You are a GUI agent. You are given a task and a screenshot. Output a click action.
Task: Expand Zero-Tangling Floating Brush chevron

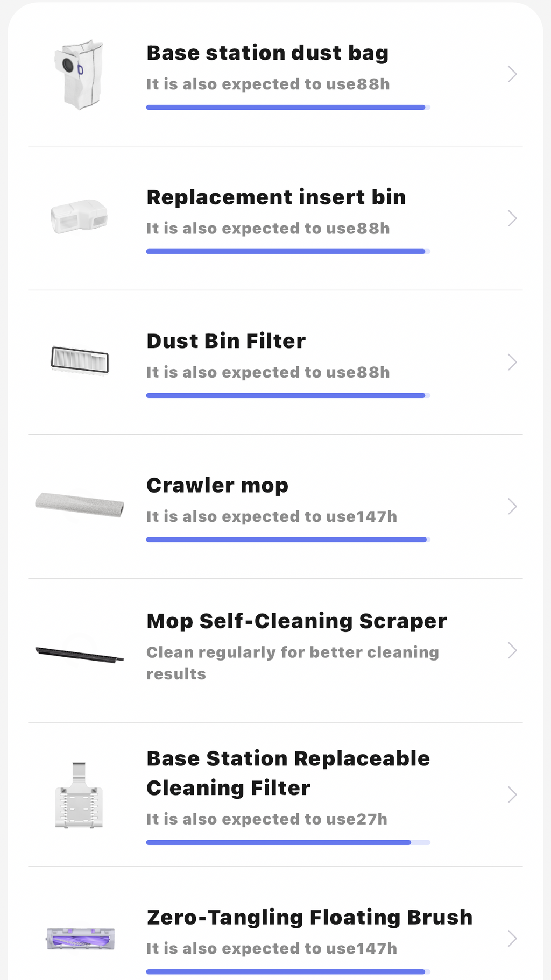coord(512,939)
